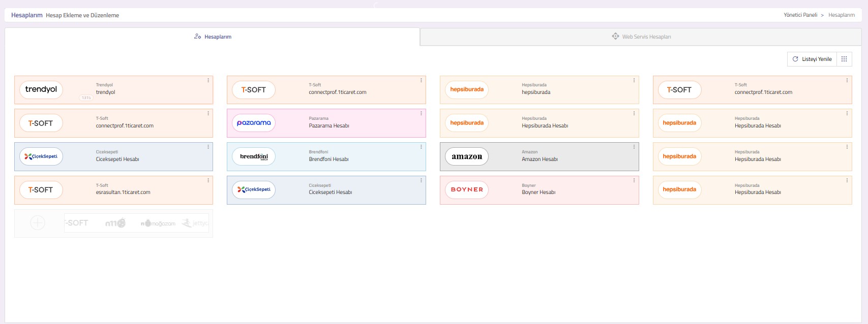Click the 1315 badge on Trendyol card

click(86, 98)
